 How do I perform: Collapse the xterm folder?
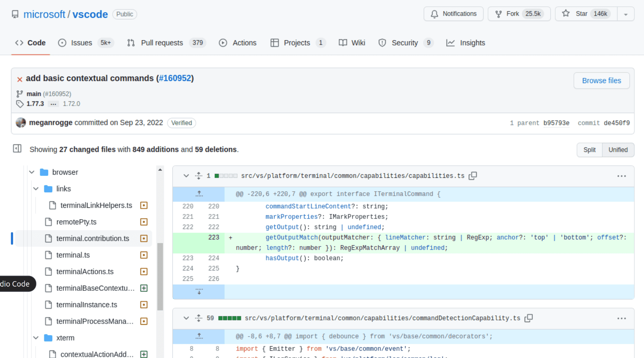pyautogui.click(x=36, y=338)
